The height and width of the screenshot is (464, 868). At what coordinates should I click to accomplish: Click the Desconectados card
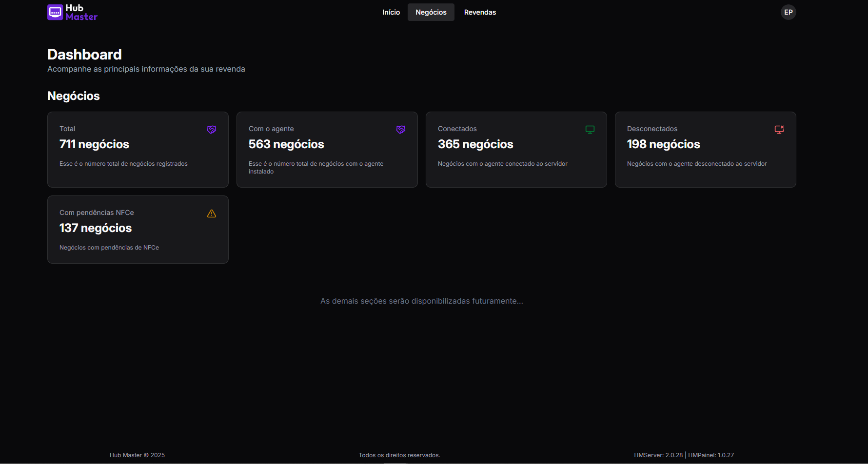[x=705, y=149]
